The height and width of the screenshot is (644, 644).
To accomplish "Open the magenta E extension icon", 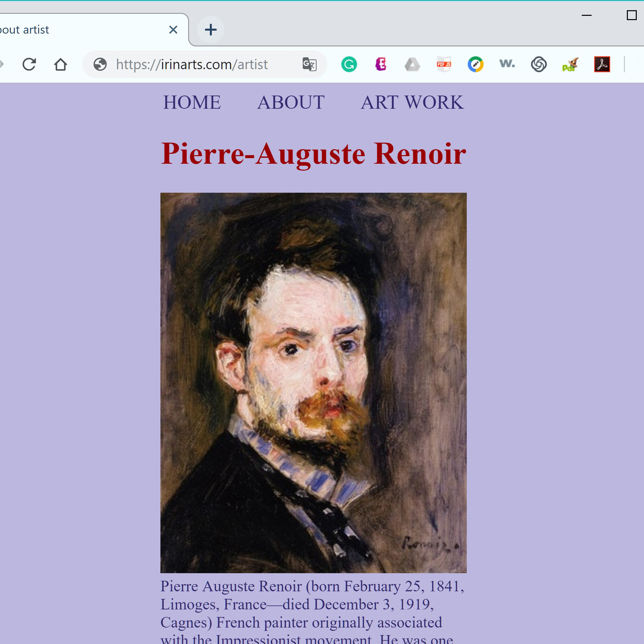I will point(381,64).
